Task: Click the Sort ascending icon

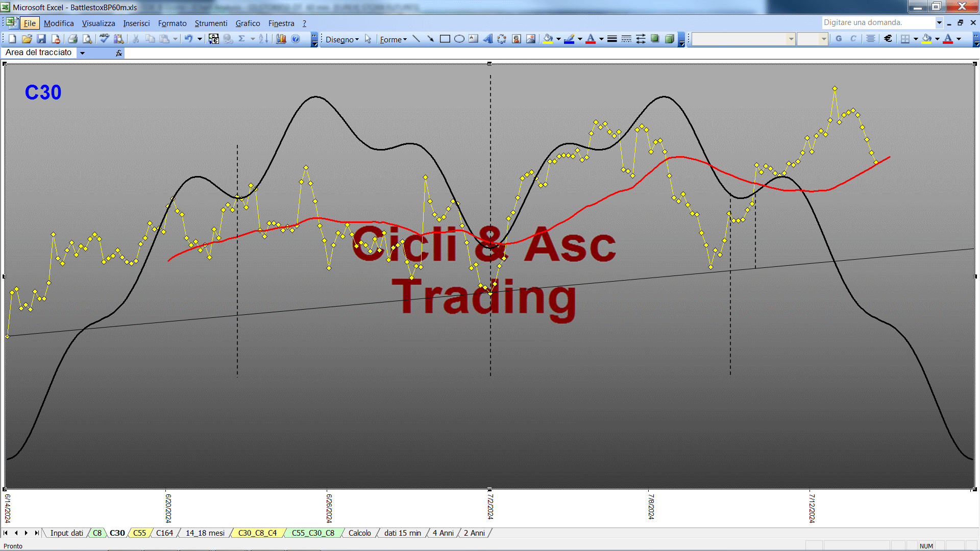Action: tap(263, 39)
